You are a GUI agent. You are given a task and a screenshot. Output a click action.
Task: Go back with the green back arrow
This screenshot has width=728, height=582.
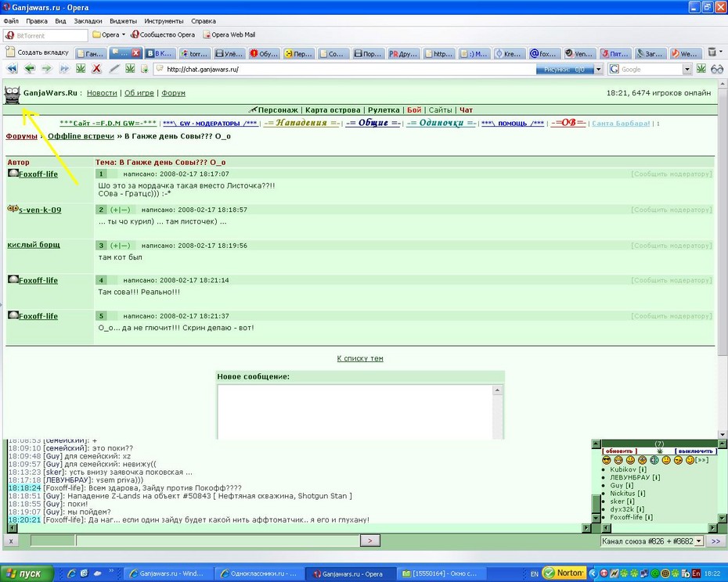pos(29,69)
